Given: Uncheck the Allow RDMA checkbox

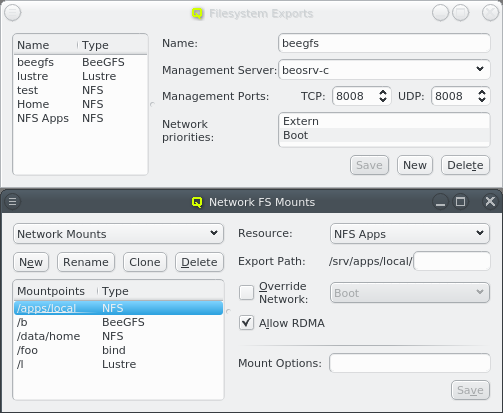Looking at the screenshot, I should click(246, 323).
